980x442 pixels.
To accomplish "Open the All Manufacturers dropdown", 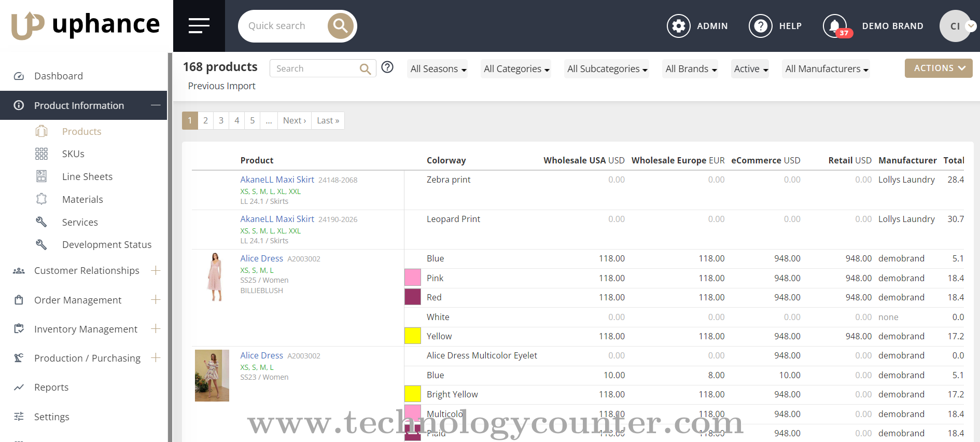I will (826, 68).
